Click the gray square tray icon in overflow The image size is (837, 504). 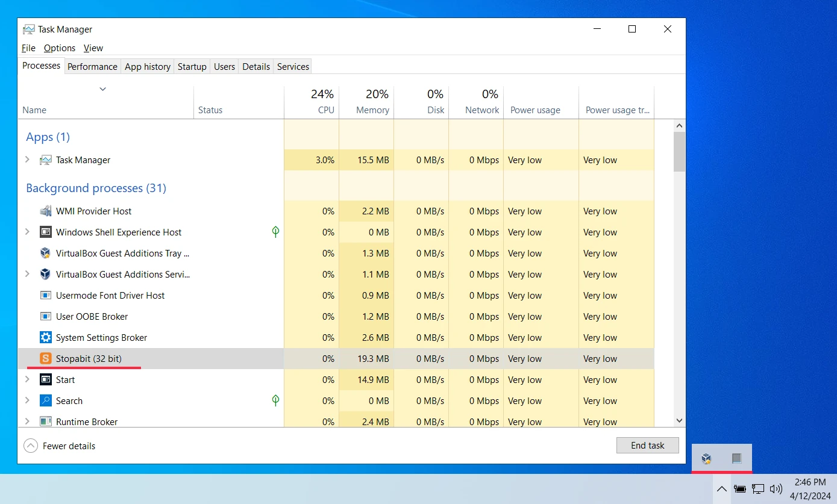coord(736,459)
